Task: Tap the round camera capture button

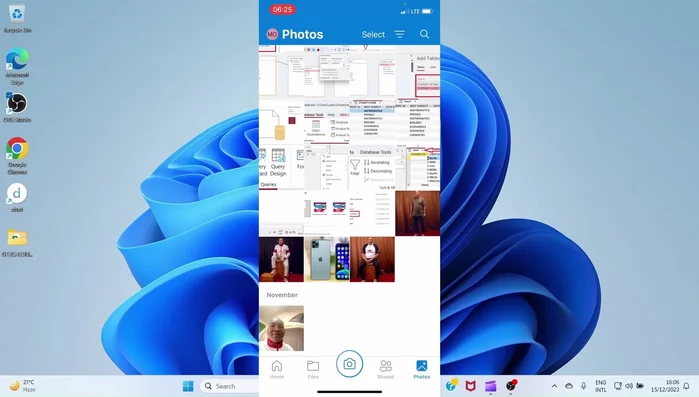Action: click(x=350, y=364)
